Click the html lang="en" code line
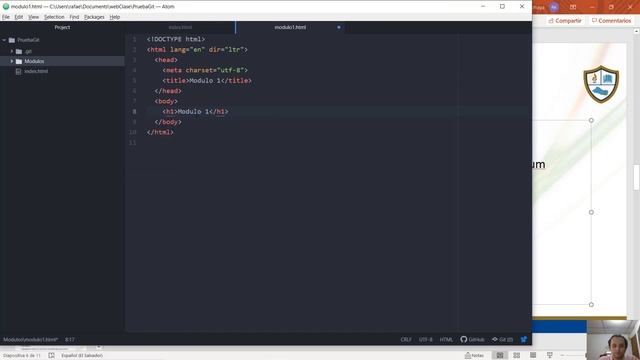This screenshot has width=640, height=360. click(197, 50)
